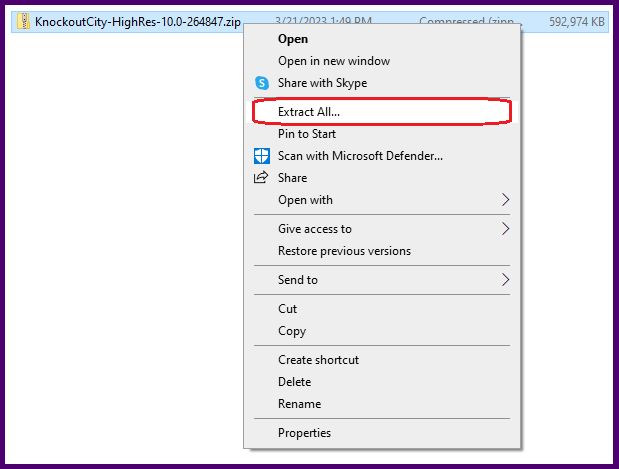
Task: Click the Share arrow icon
Action: pos(262,178)
